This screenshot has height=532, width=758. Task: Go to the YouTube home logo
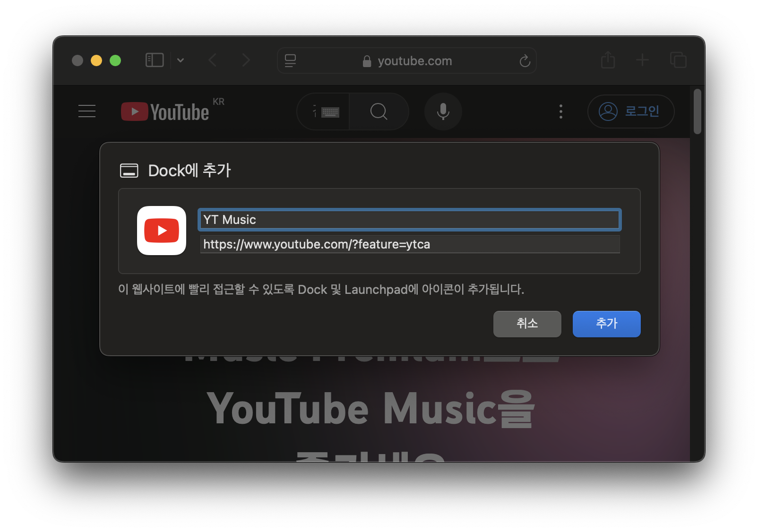point(165,112)
